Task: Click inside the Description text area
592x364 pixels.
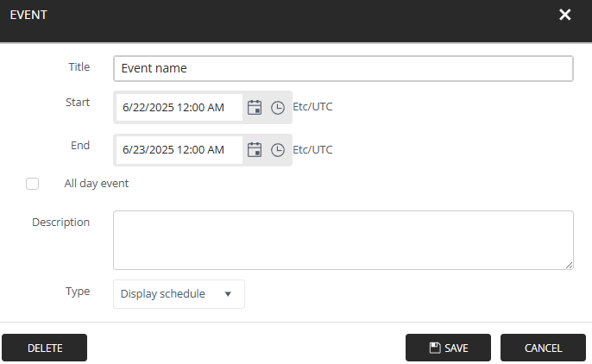Action: [343, 241]
